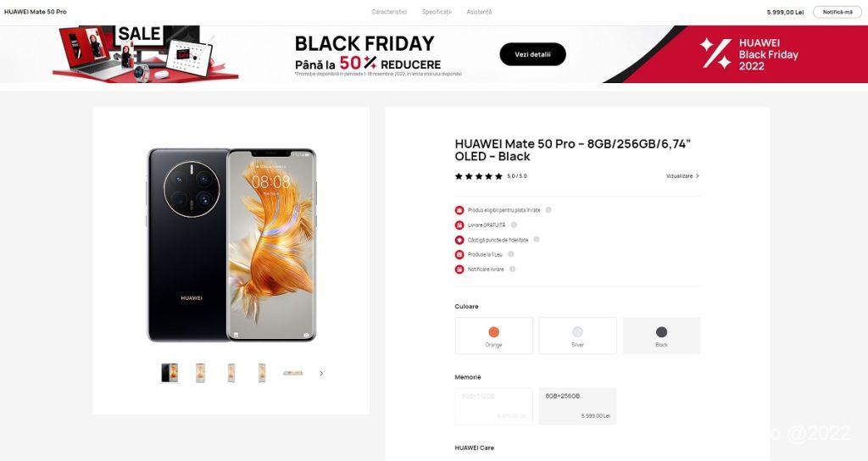Click info icon beside Notificare livrare

click(512, 269)
